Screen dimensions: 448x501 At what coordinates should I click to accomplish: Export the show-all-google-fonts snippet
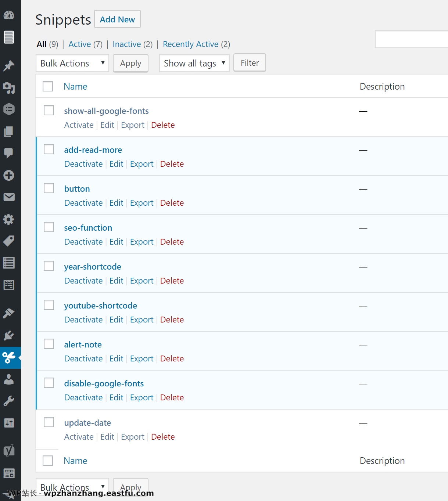[132, 125]
